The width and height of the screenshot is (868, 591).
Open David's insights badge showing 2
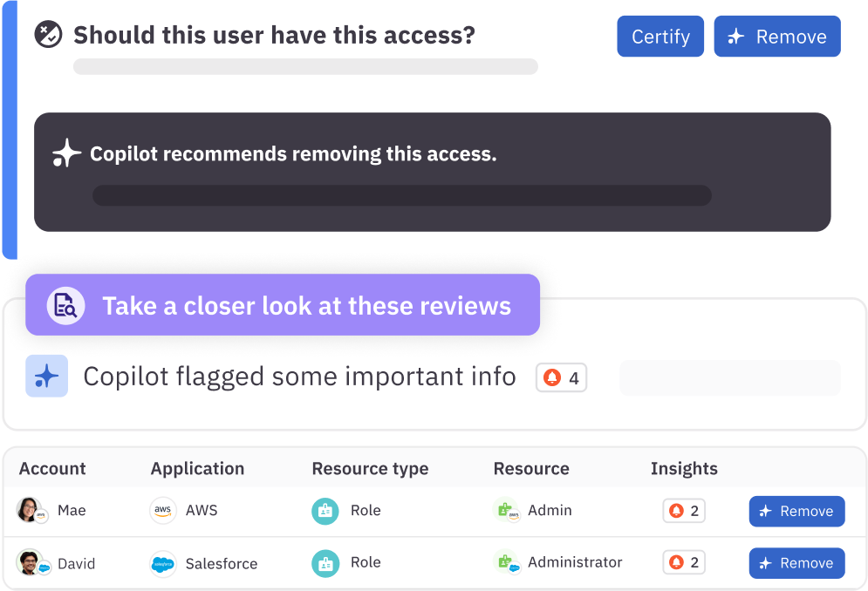pyautogui.click(x=683, y=562)
